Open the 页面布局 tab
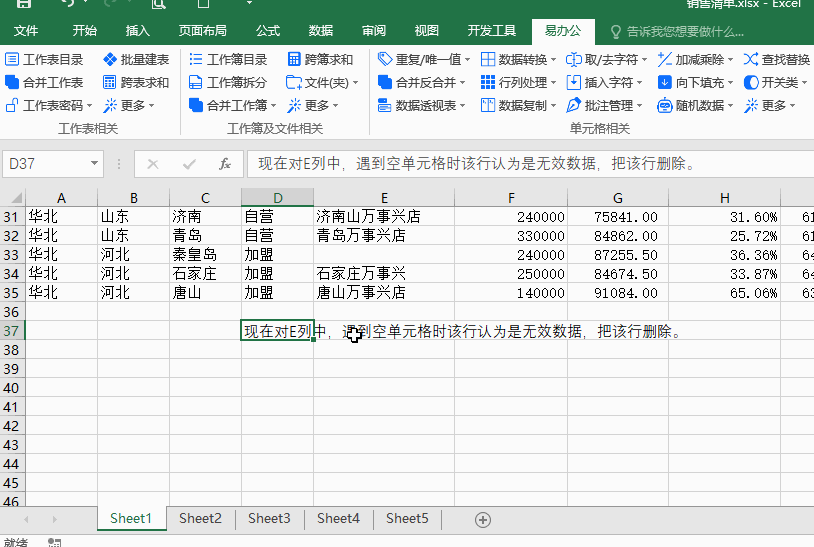 coord(202,31)
